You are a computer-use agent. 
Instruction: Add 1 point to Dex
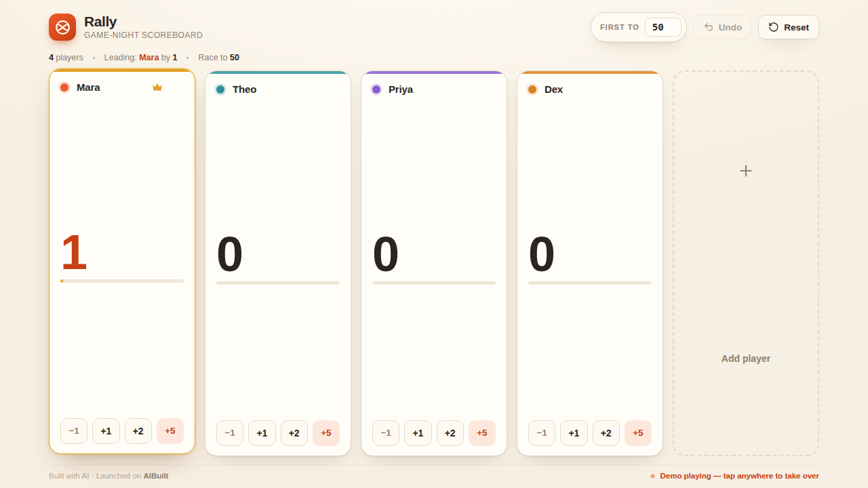(x=574, y=433)
